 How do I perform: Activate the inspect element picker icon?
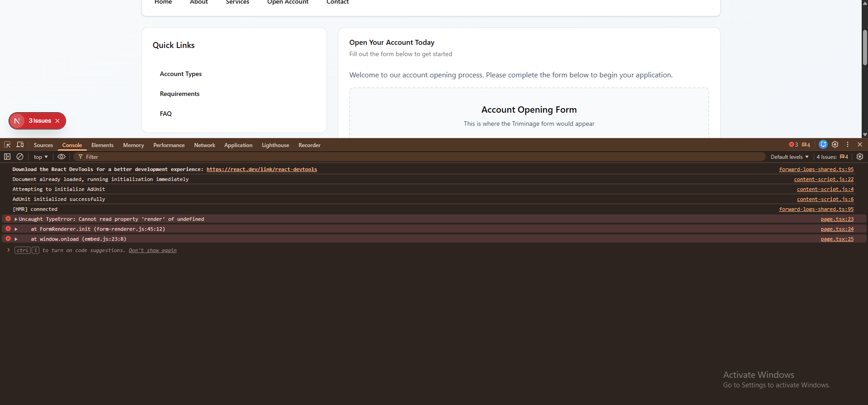pyautogui.click(x=7, y=145)
